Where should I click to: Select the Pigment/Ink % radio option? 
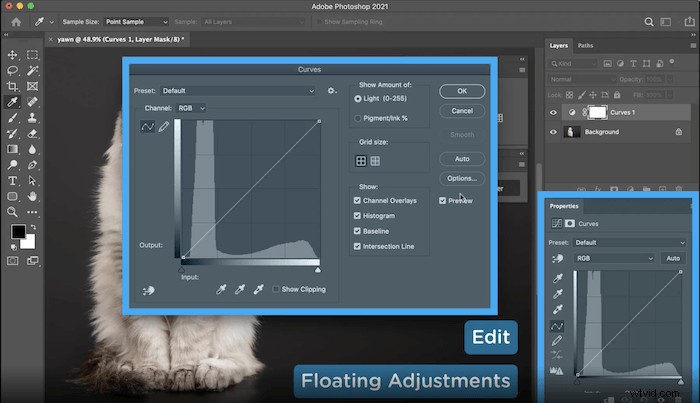[x=358, y=118]
